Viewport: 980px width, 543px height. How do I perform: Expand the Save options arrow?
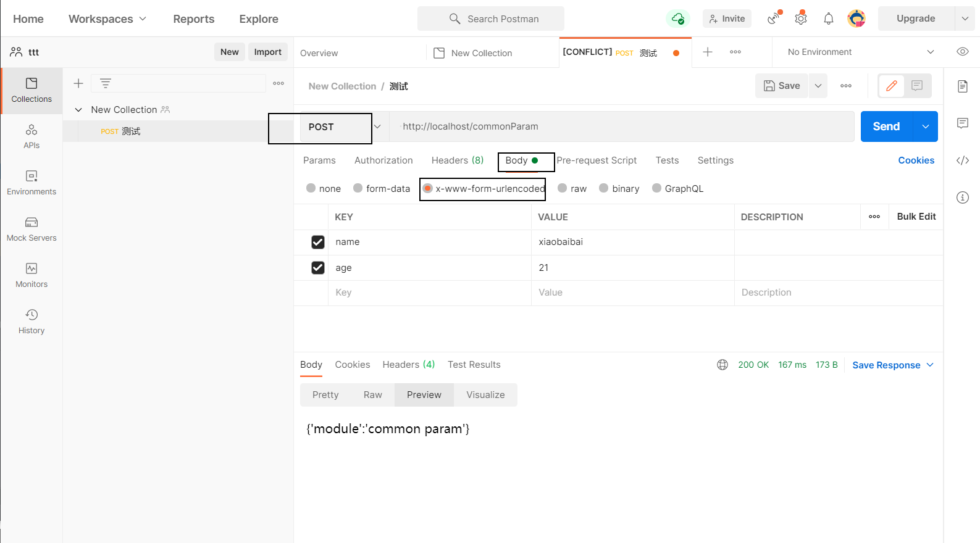coord(818,86)
